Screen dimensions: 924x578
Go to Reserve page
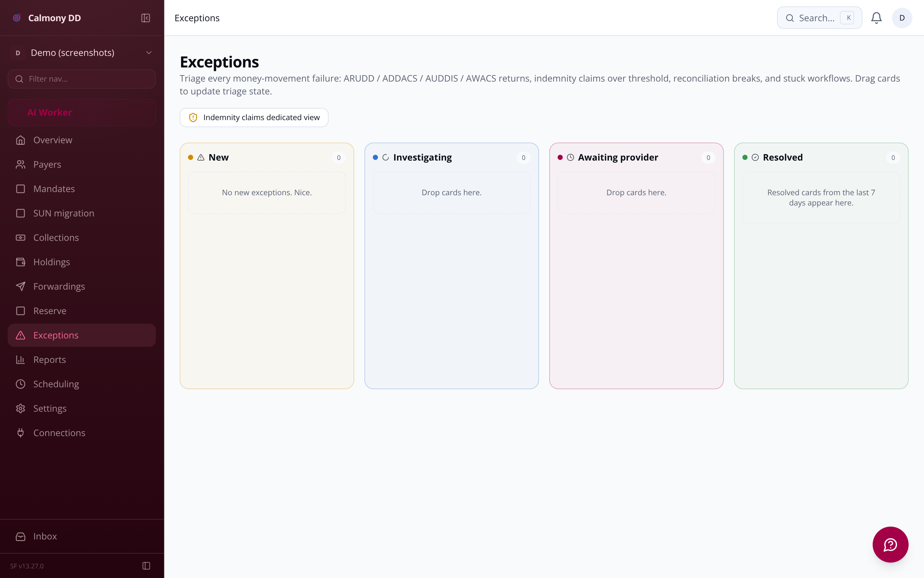(82, 311)
